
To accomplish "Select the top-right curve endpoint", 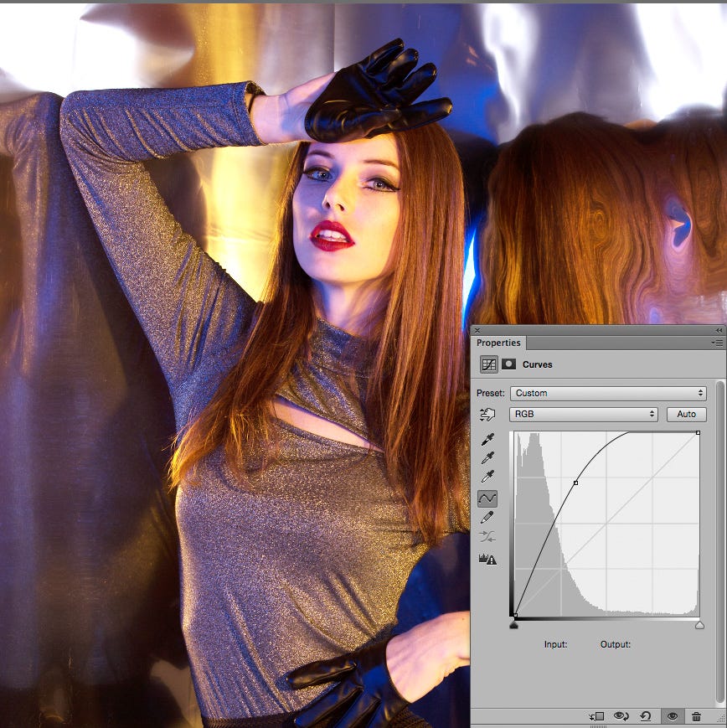I will click(x=698, y=433).
